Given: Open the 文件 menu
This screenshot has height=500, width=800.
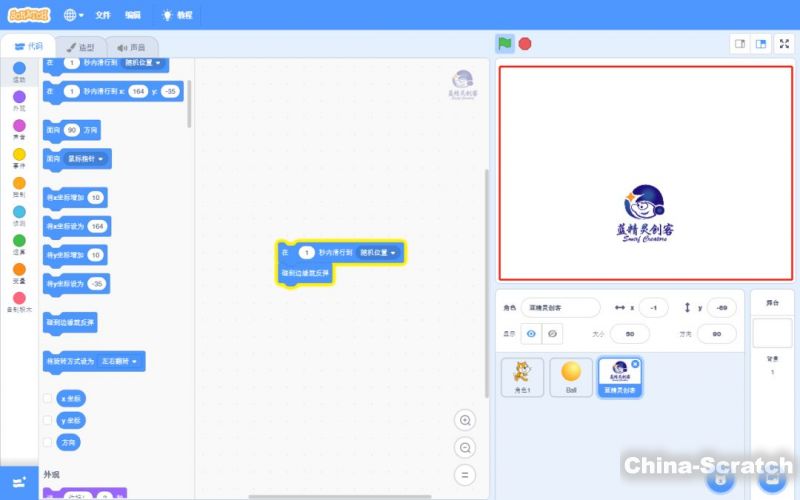Looking at the screenshot, I should pos(103,15).
